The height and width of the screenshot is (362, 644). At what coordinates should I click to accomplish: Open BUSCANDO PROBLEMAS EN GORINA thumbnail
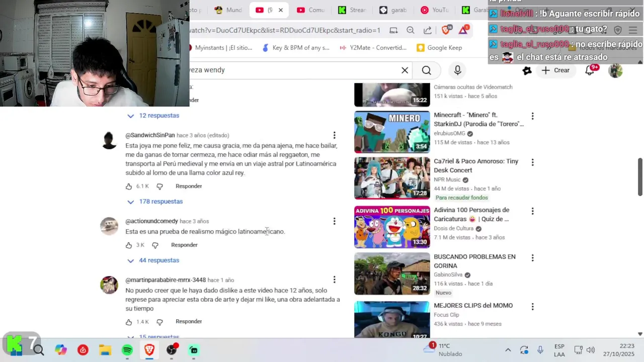click(392, 274)
